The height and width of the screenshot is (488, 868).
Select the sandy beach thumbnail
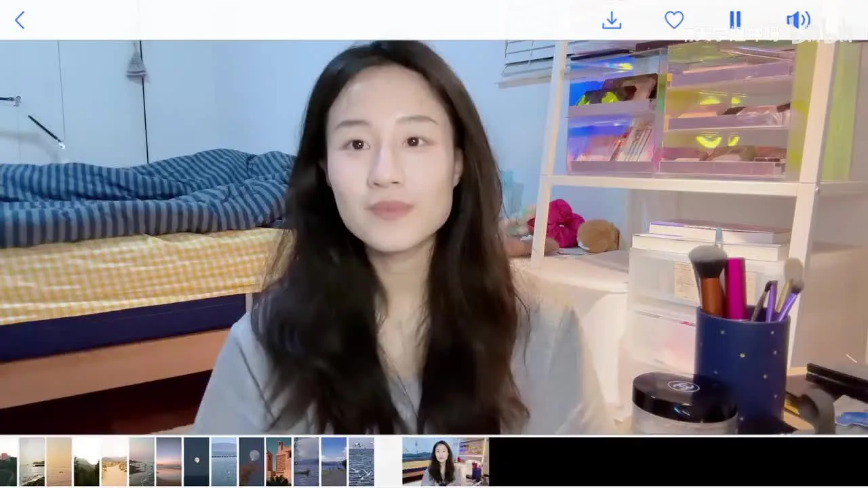[114, 462]
